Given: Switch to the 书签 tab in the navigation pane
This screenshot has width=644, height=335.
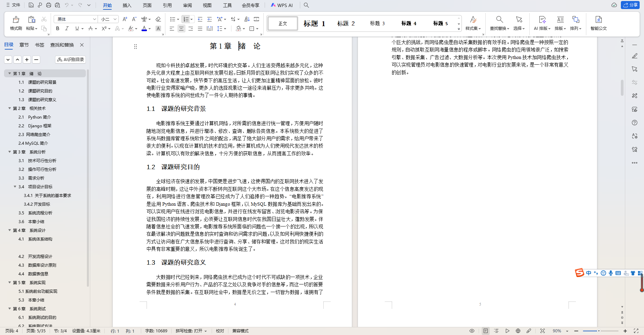Looking at the screenshot, I should coord(39,45).
